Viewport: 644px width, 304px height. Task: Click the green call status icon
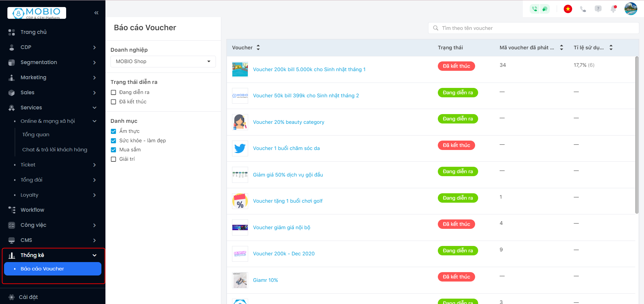(x=535, y=9)
